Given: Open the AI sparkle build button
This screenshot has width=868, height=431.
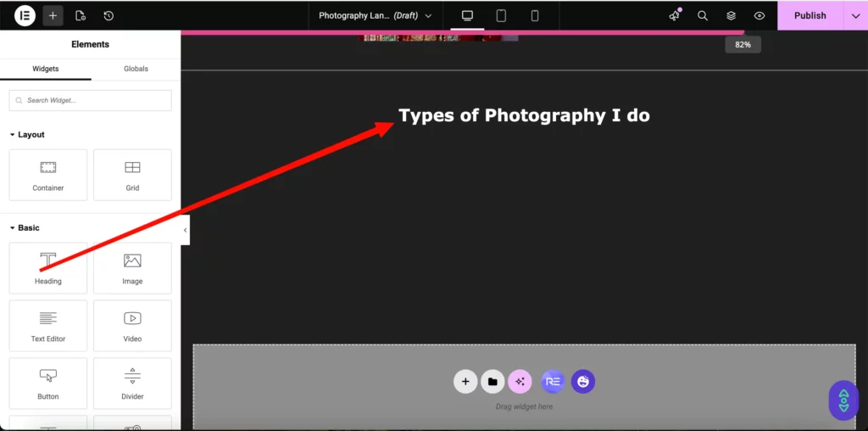Looking at the screenshot, I should point(520,381).
